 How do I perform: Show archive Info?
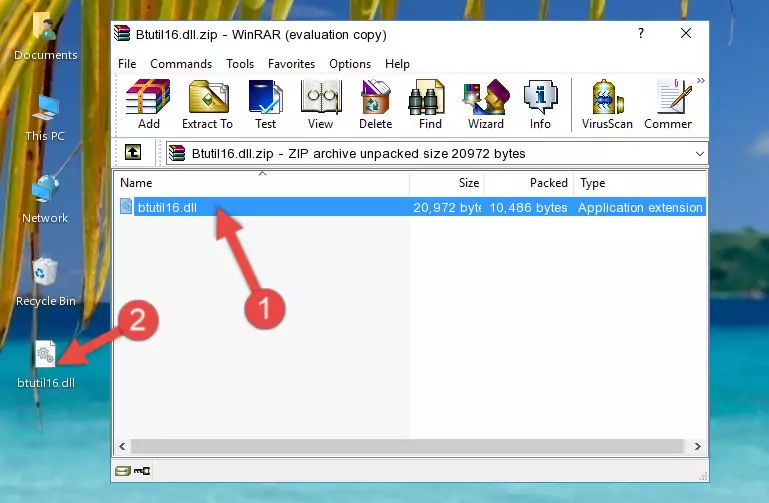pyautogui.click(x=540, y=104)
